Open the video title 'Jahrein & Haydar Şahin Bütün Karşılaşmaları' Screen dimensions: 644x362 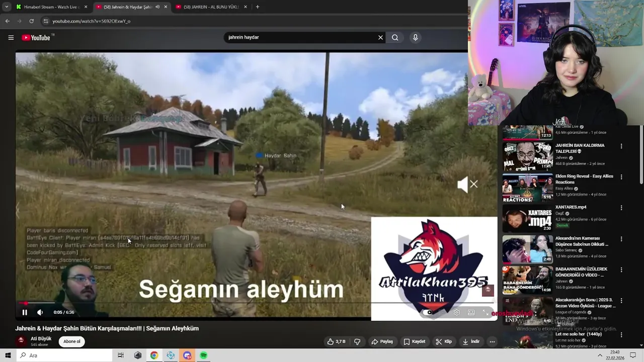pos(107,328)
